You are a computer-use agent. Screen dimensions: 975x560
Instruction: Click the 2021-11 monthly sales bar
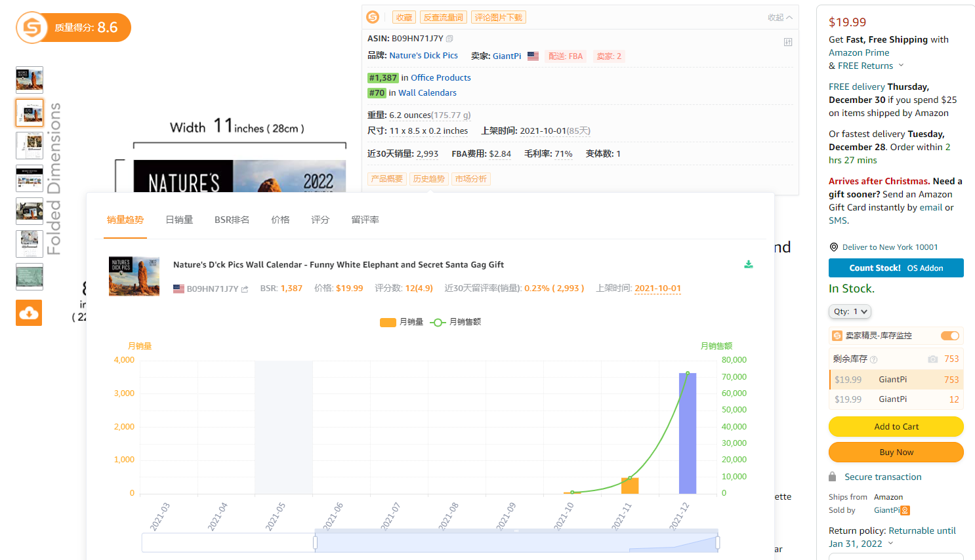(630, 486)
